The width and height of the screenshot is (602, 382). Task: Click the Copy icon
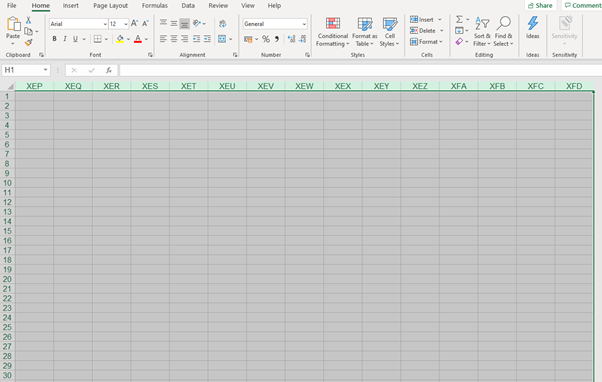pos(28,31)
